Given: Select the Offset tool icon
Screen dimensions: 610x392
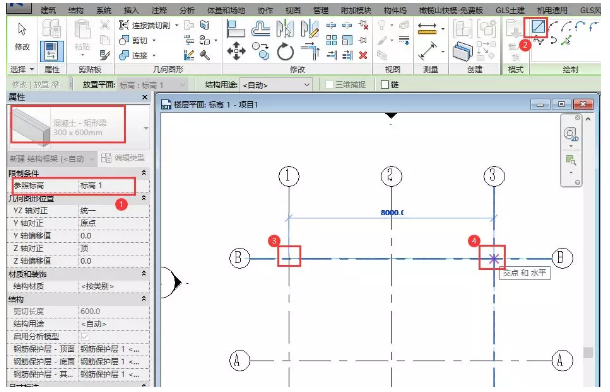Looking at the screenshot, I should click(x=260, y=29).
